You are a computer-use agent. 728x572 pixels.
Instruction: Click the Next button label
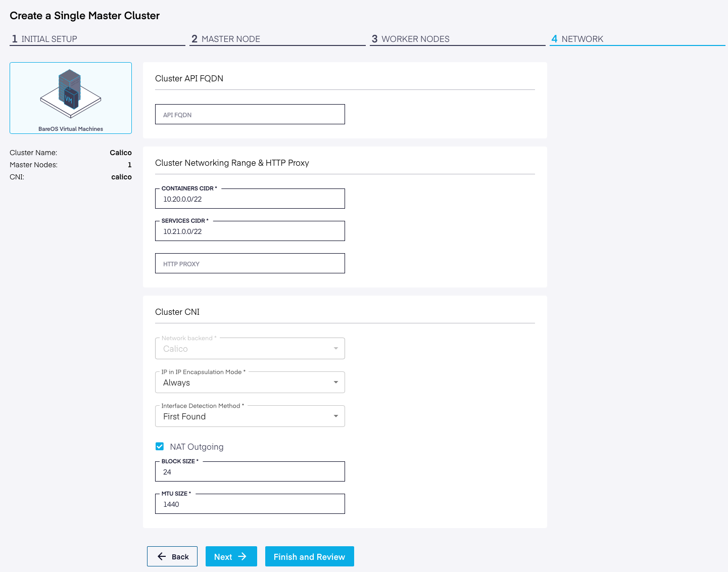pos(223,557)
